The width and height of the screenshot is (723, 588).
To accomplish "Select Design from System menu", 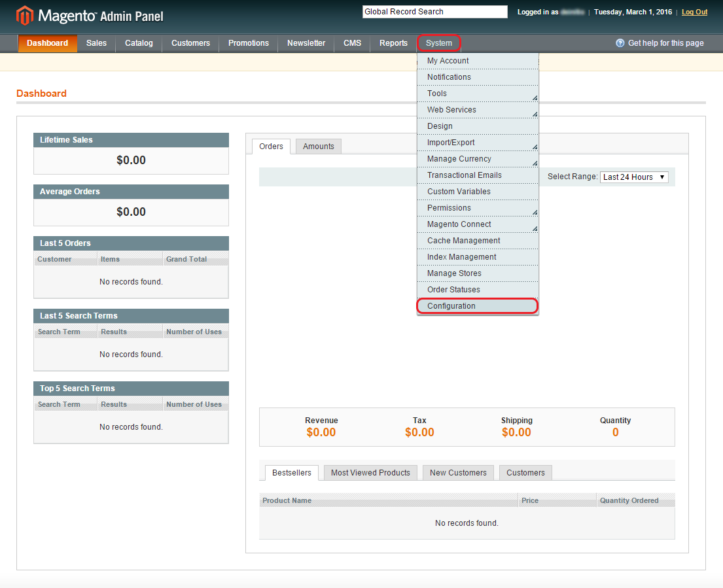I will point(478,126).
